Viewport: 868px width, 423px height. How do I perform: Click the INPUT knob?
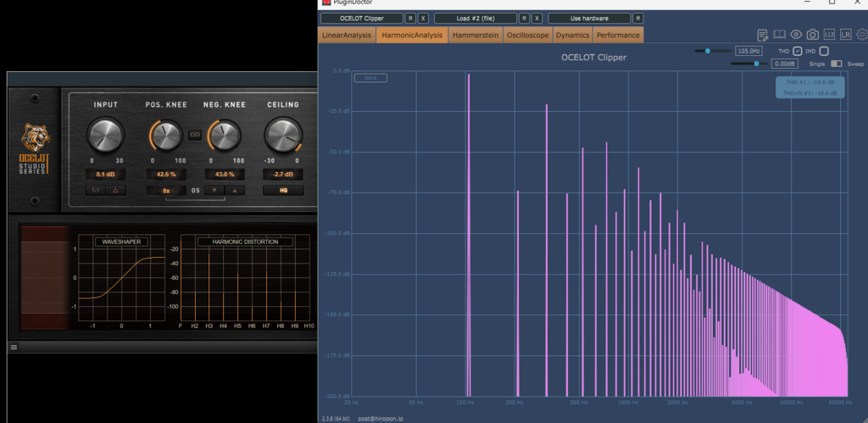click(x=105, y=135)
